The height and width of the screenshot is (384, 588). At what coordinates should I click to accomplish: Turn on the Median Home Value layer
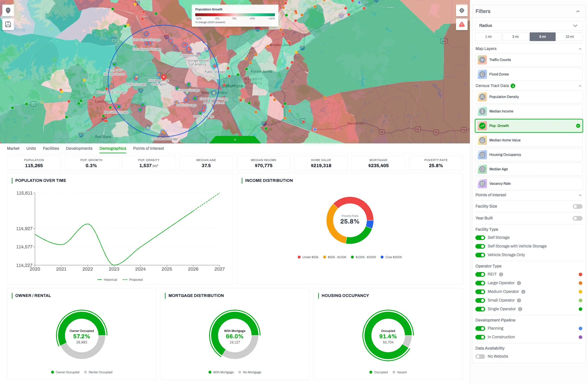529,140
